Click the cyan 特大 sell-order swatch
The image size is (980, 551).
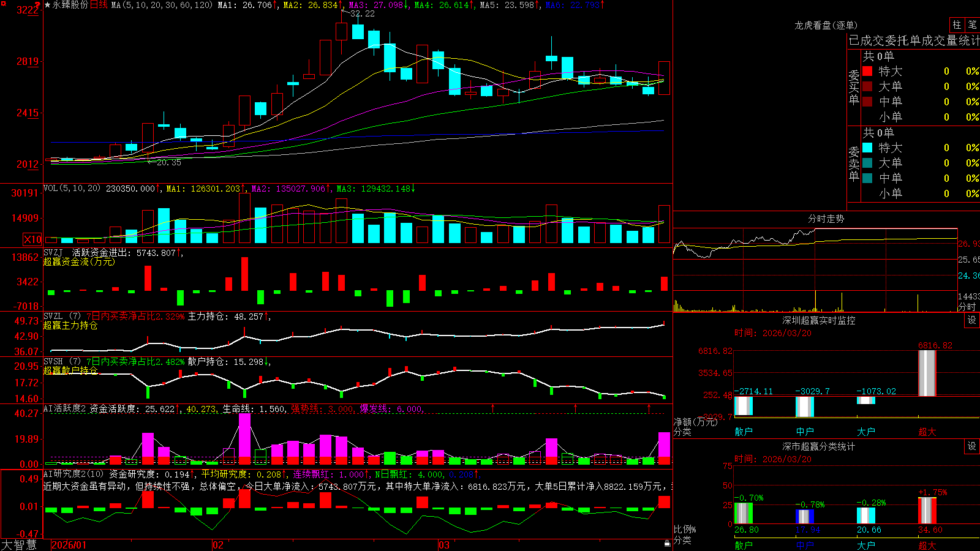pyautogui.click(x=867, y=148)
